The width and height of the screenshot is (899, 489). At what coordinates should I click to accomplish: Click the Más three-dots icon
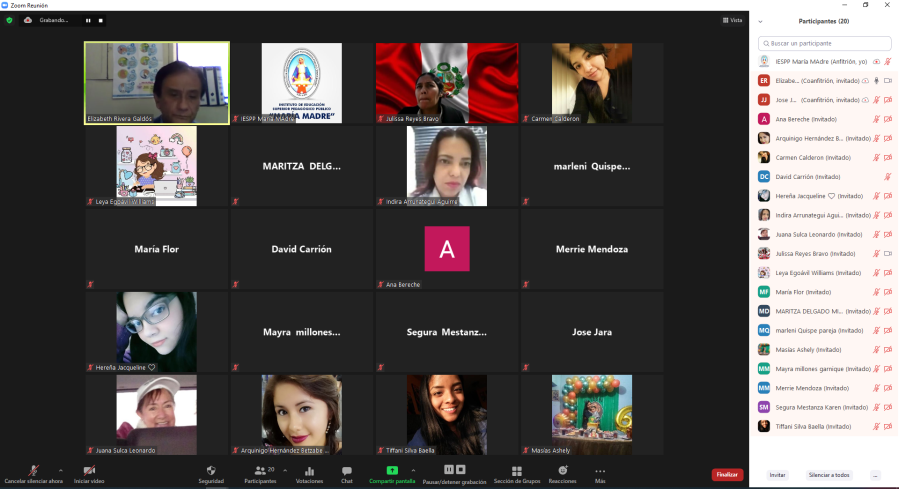(600, 471)
